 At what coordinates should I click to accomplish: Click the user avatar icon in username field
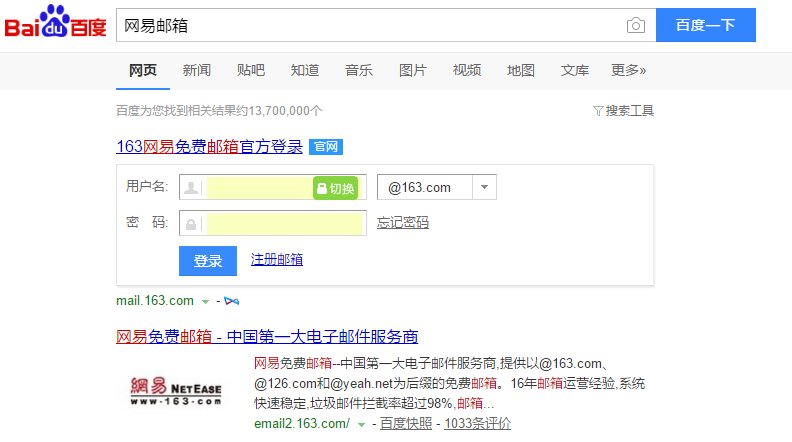(x=191, y=188)
